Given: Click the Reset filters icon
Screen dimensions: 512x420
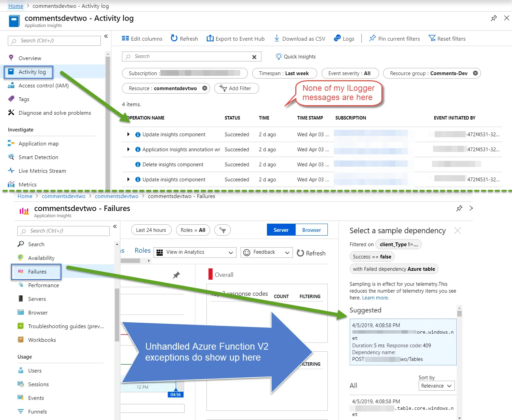Looking at the screenshot, I should point(432,38).
